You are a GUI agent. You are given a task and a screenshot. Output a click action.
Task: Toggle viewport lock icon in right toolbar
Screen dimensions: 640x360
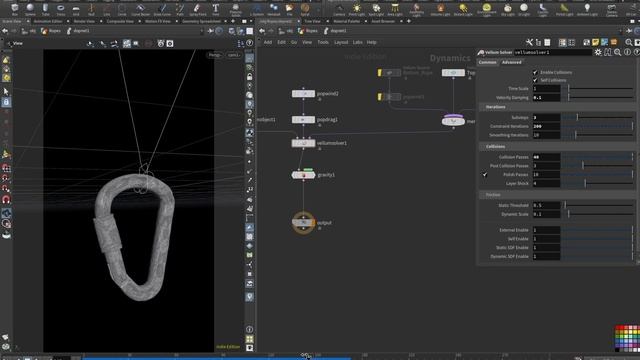click(249, 77)
